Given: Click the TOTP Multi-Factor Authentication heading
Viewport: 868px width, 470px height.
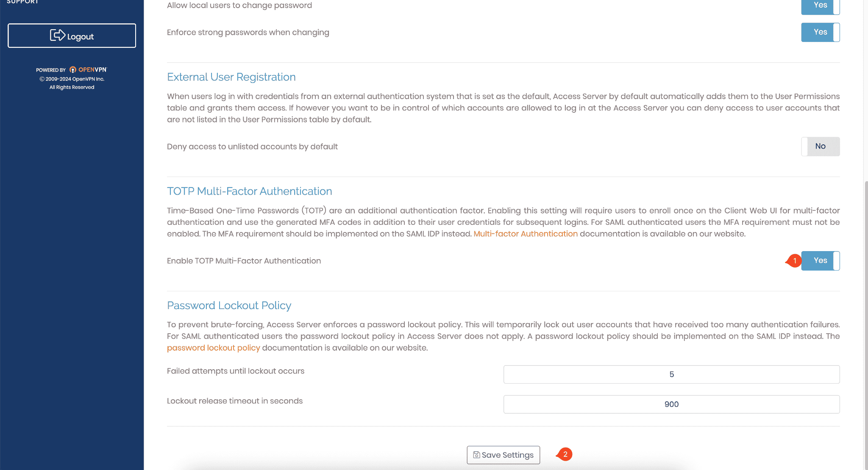Looking at the screenshot, I should coord(249,191).
